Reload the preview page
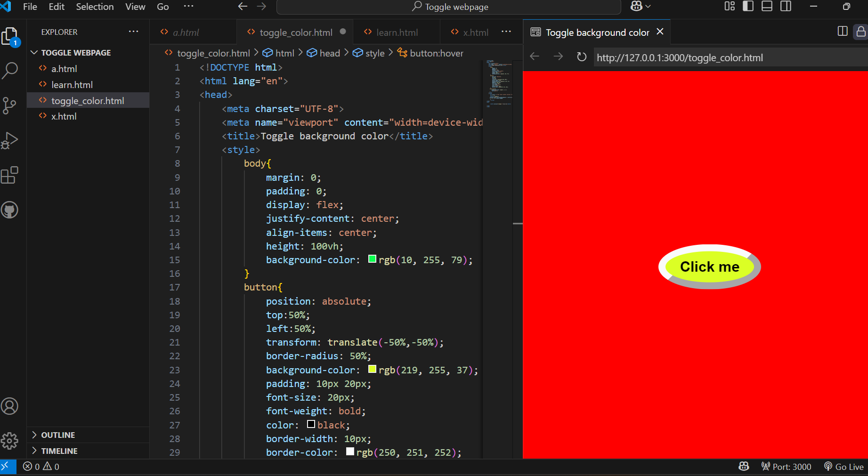The height and width of the screenshot is (476, 868). coord(582,56)
